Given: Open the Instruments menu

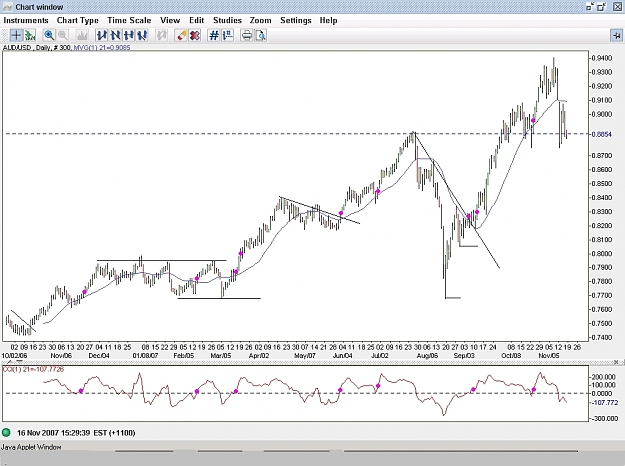Looking at the screenshot, I should [x=26, y=20].
